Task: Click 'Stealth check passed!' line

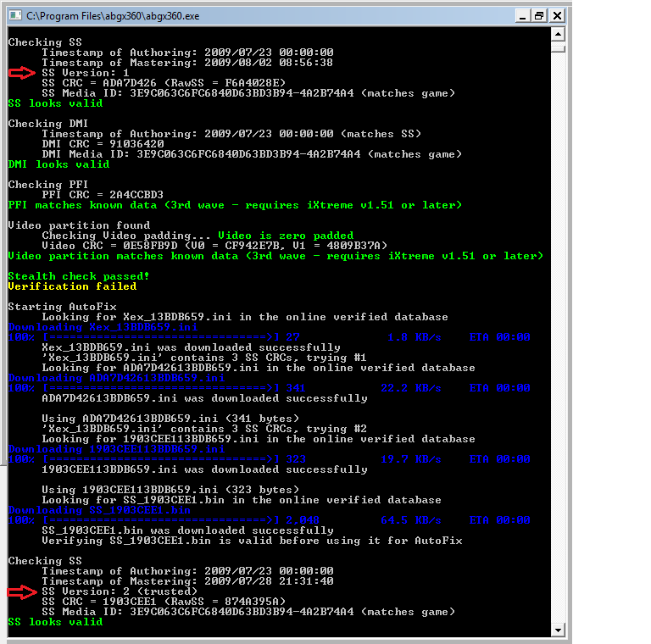Action: tap(79, 276)
